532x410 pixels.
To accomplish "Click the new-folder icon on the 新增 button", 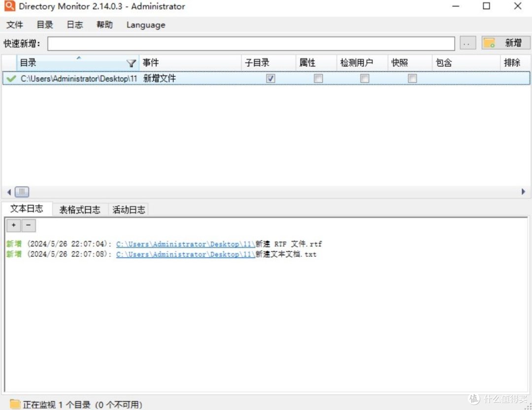I will click(490, 43).
